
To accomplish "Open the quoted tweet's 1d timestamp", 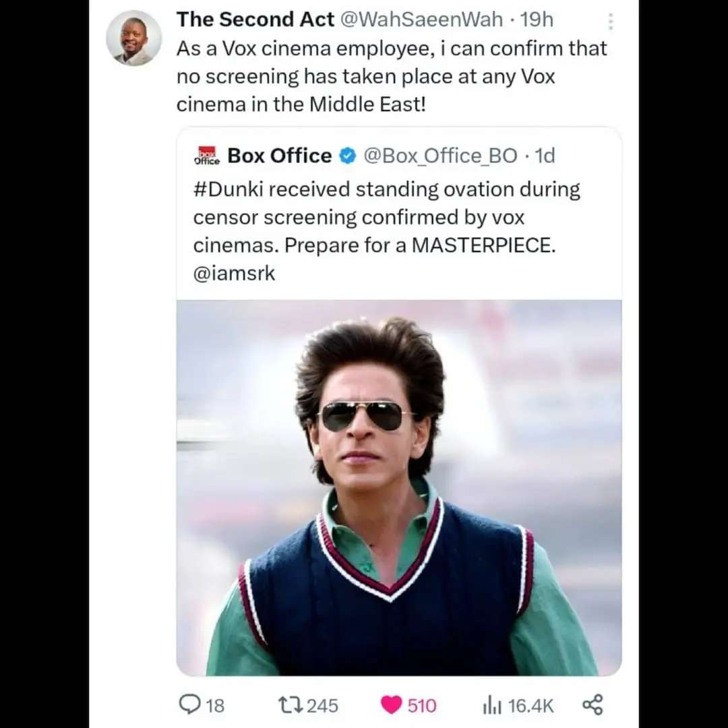I will (x=545, y=156).
